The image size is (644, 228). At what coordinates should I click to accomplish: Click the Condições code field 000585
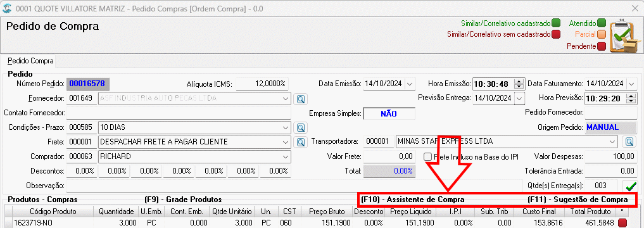(x=82, y=127)
